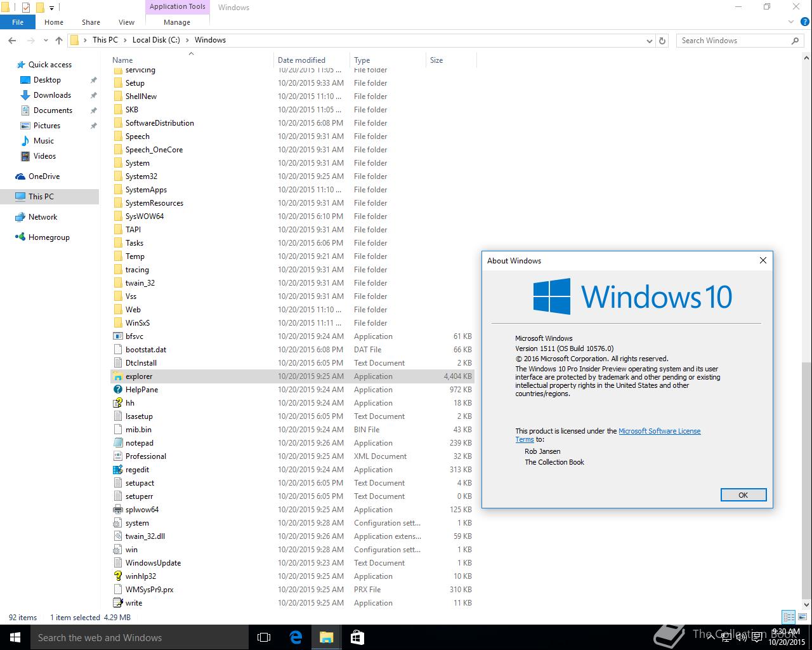Open the Store app from taskbar

(x=357, y=637)
